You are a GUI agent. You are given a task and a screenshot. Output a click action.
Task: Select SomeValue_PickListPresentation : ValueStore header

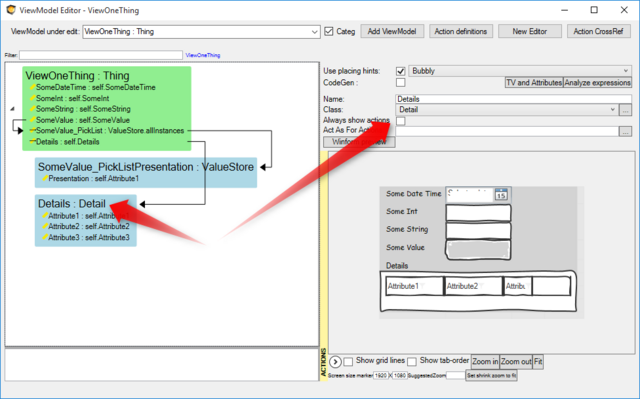click(146, 167)
